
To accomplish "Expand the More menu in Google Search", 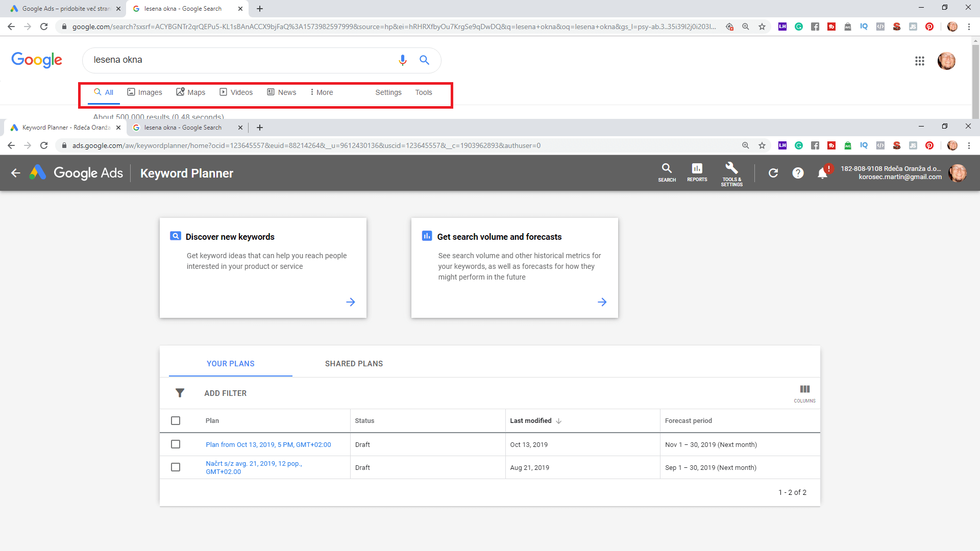I will (322, 92).
